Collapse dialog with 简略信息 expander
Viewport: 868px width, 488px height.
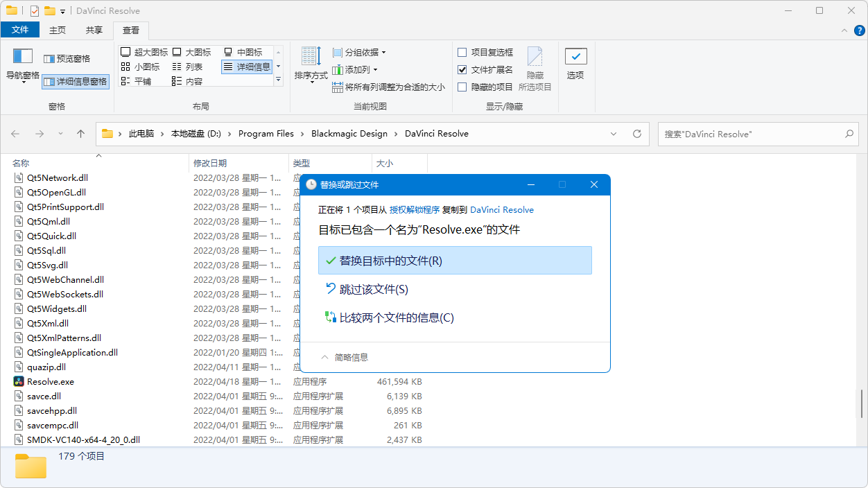click(x=345, y=357)
